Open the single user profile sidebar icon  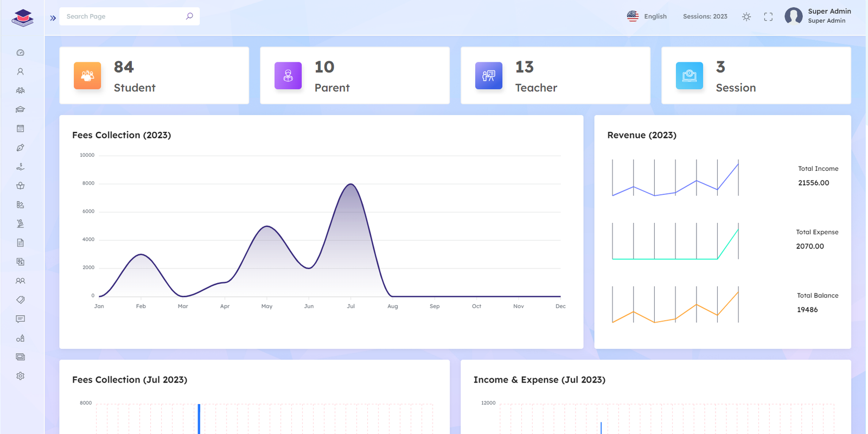[x=21, y=72]
